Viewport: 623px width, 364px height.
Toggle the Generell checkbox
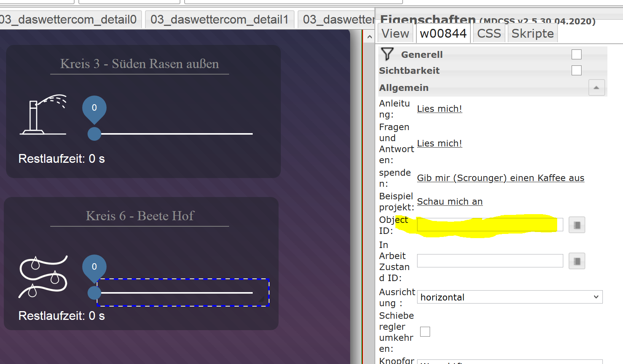pos(577,54)
